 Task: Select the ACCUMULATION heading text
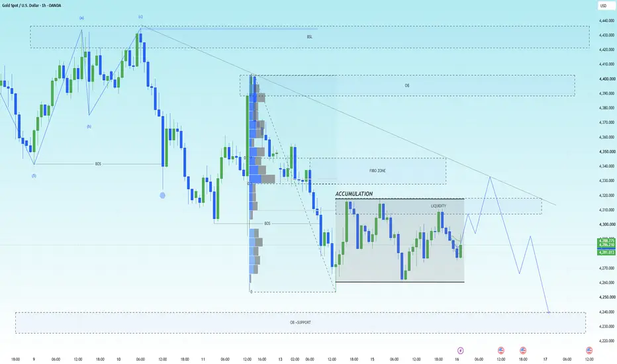[354, 194]
